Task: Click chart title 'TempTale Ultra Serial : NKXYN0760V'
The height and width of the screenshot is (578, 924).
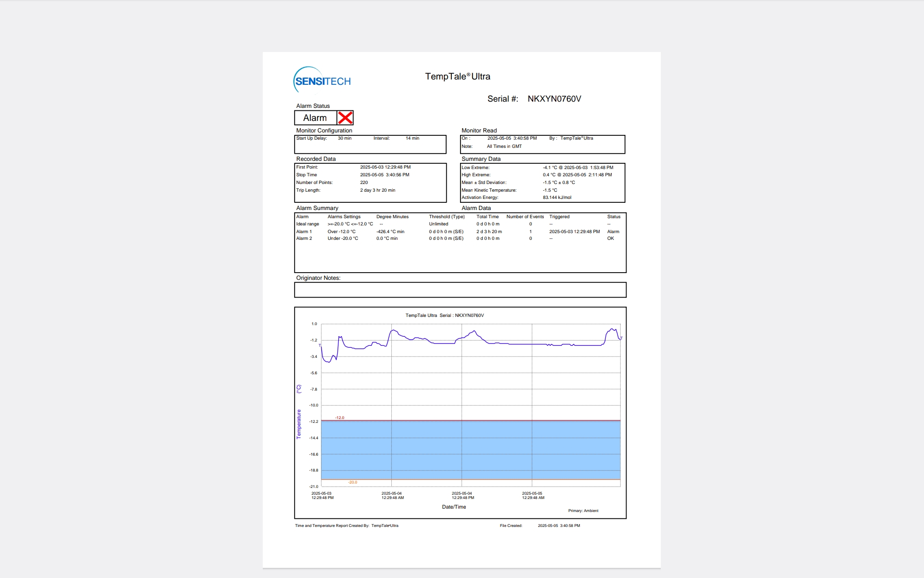Action: click(x=445, y=315)
